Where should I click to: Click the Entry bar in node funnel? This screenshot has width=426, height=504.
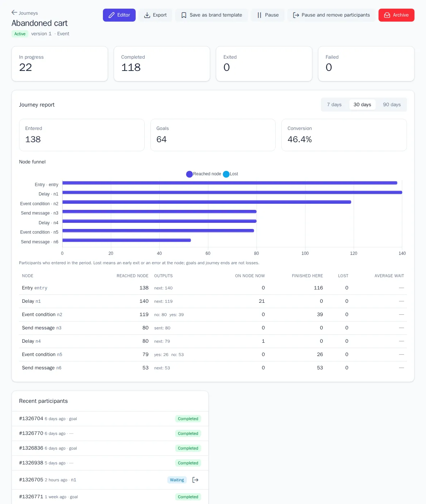click(230, 183)
